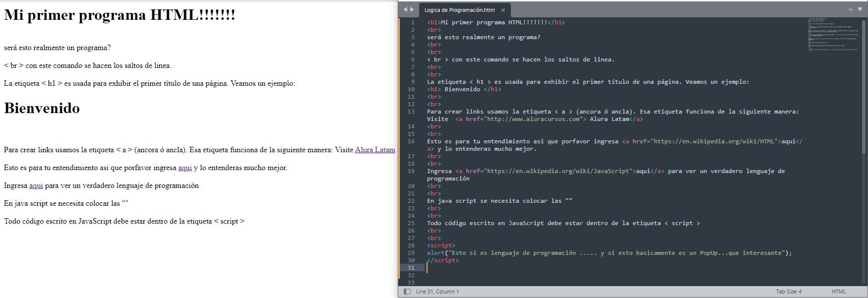Select the Logica de Programación.html tab
This screenshot has height=298, width=868.
[464, 10]
